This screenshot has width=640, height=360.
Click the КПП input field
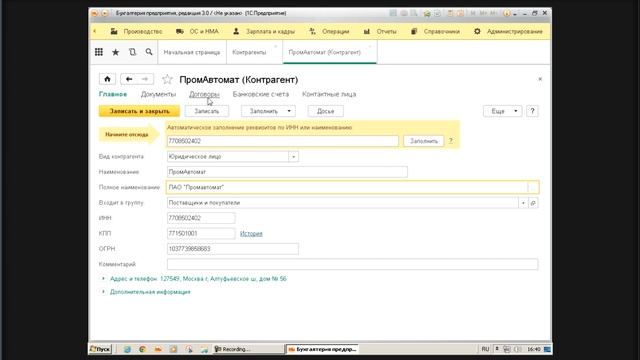point(201,233)
